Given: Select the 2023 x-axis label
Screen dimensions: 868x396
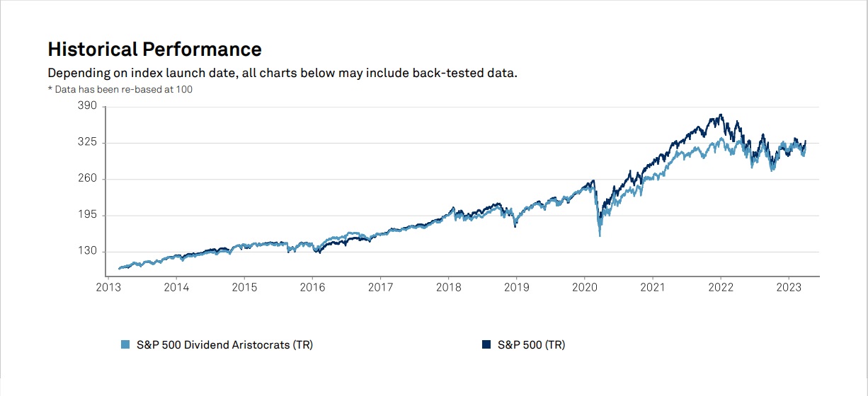Looking at the screenshot, I should pyautogui.click(x=788, y=288).
